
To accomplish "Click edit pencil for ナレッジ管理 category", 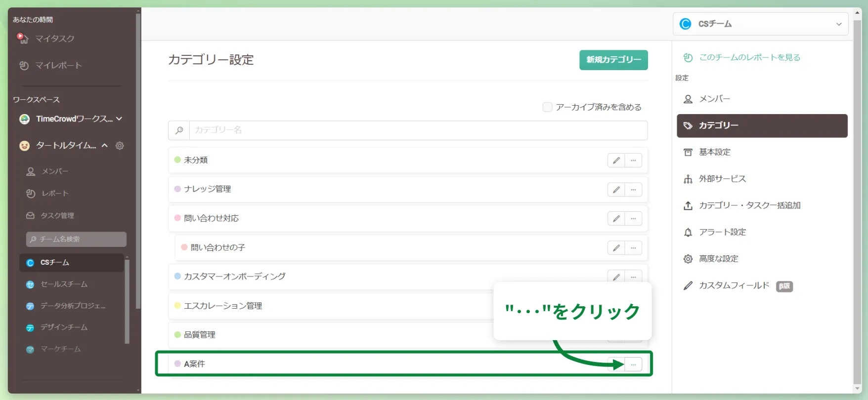I will point(616,190).
